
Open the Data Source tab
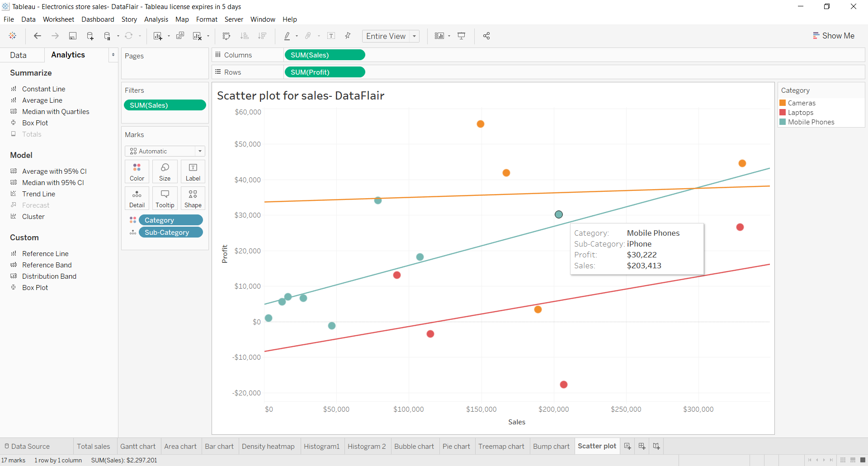[27, 446]
